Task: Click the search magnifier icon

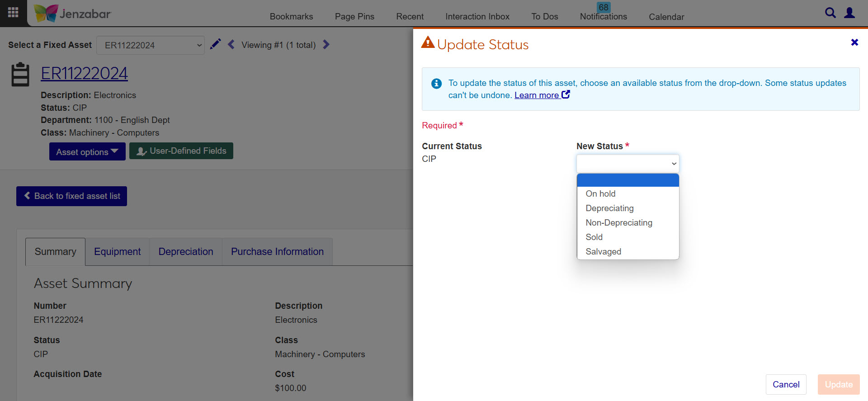Action: (x=830, y=13)
